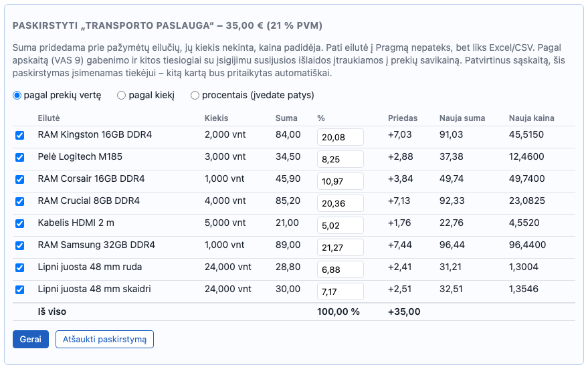The height and width of the screenshot is (369, 588).
Task: Select the 'pagal prekių vertę' radio option
Action: click(x=17, y=96)
